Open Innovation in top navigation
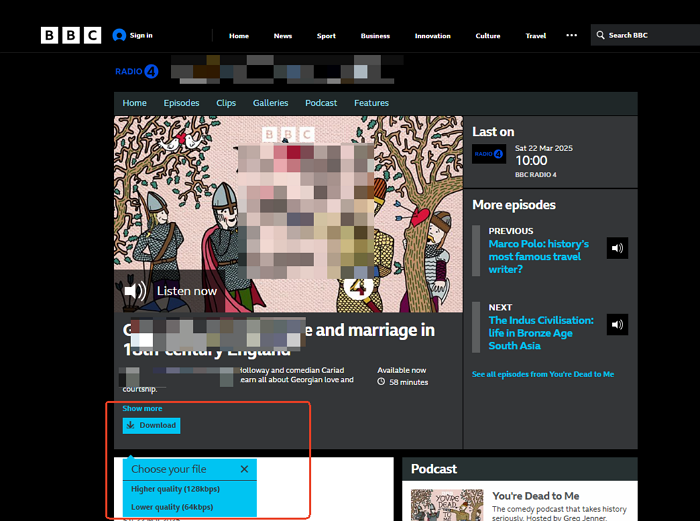The height and width of the screenshot is (521, 700). (433, 36)
